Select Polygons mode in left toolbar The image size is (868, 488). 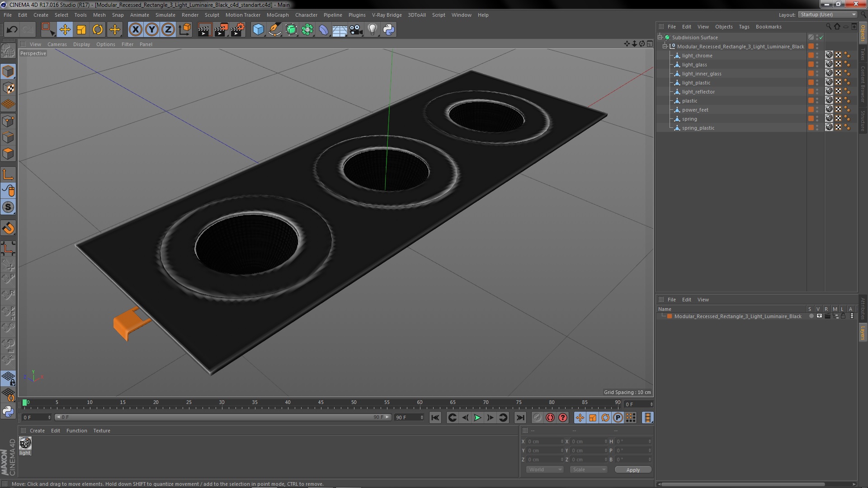(8, 154)
